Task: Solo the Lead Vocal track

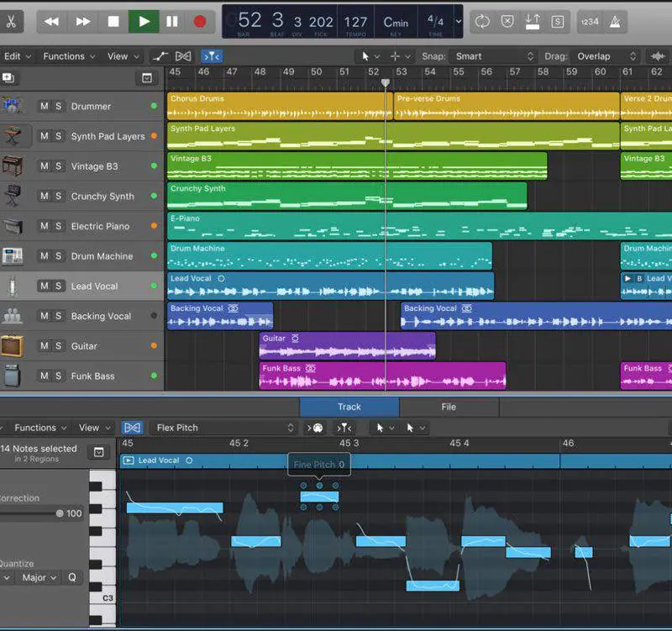Action: (58, 286)
